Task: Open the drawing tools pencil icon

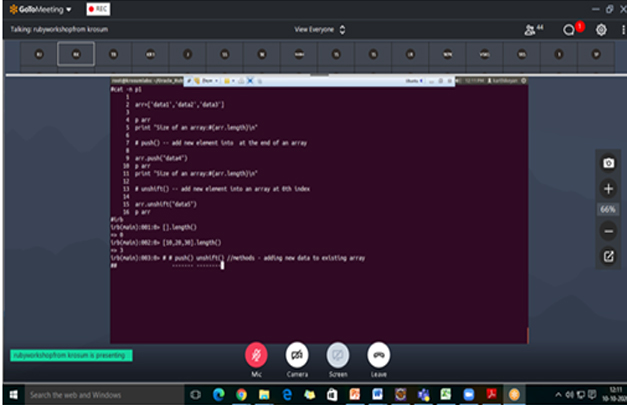Action: (608, 256)
